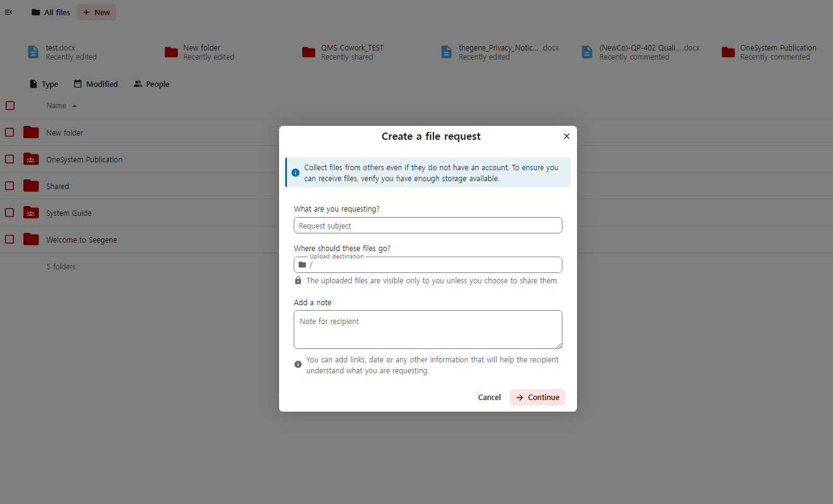
Task: Expand the Modified filter dropdown
Action: [95, 85]
